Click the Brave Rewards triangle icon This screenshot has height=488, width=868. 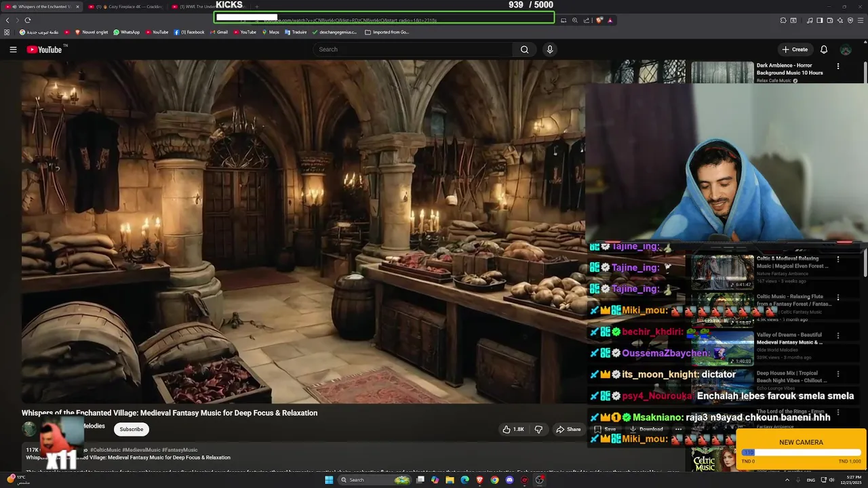[610, 20]
